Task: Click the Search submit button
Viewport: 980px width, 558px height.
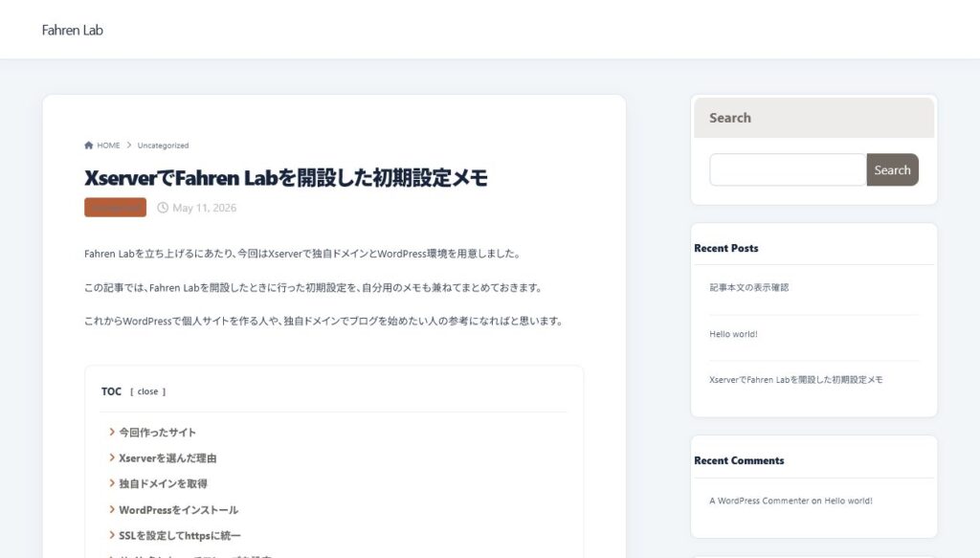Action: pos(893,170)
